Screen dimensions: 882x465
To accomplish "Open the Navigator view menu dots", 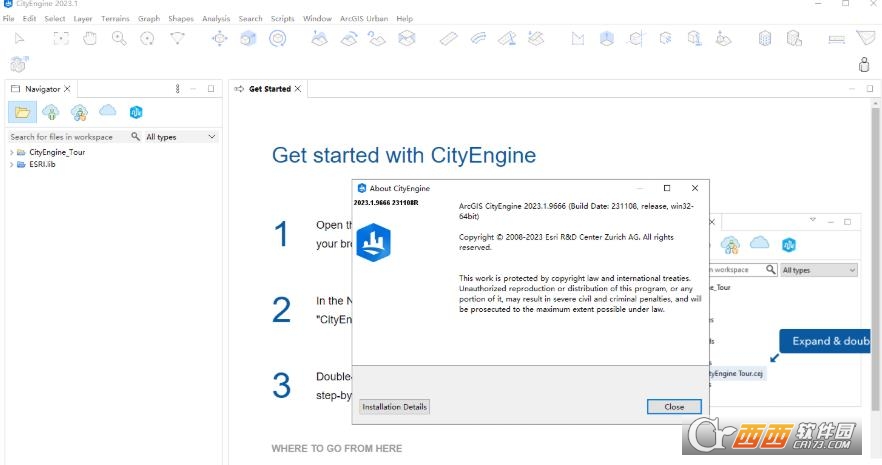I will click(x=177, y=89).
